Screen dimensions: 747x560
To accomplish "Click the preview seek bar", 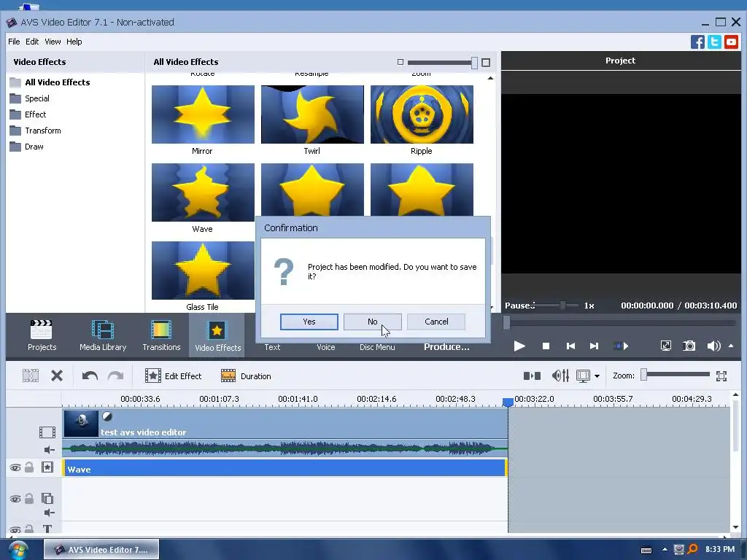I will (619, 323).
